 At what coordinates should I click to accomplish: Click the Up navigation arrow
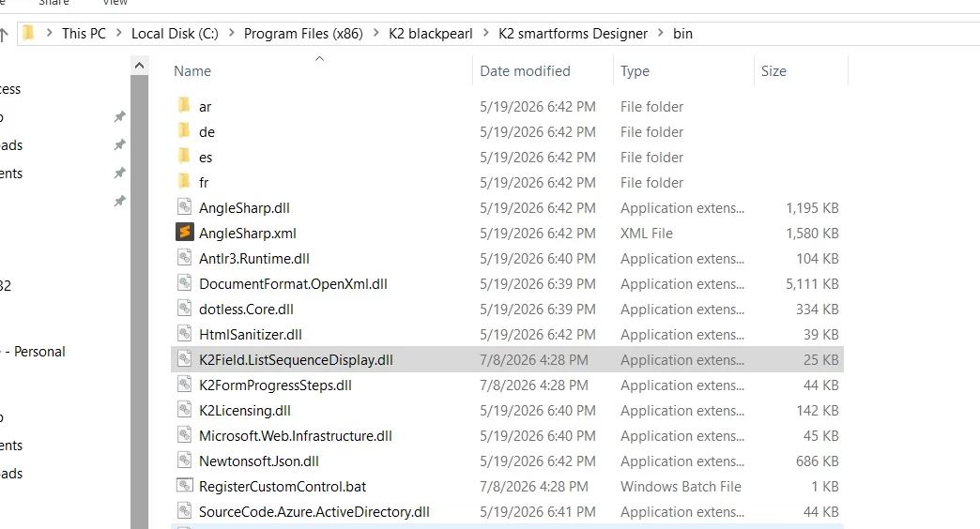4,35
